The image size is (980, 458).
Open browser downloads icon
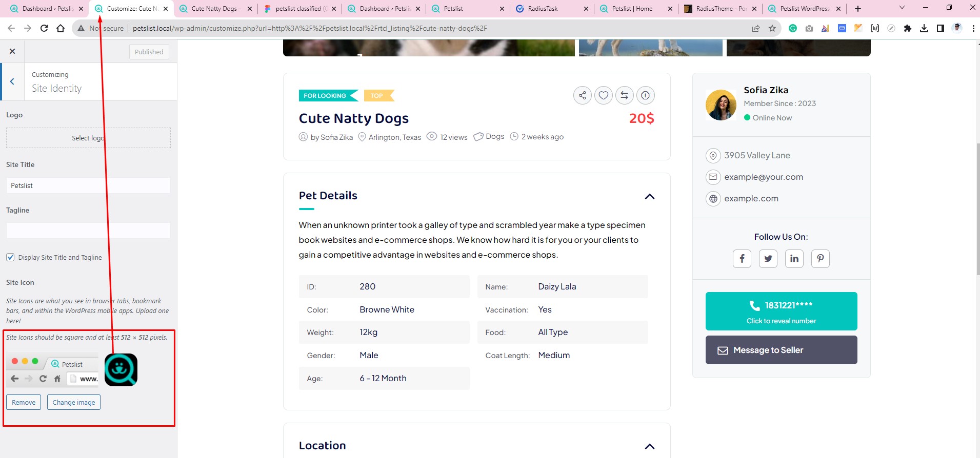[x=924, y=28]
